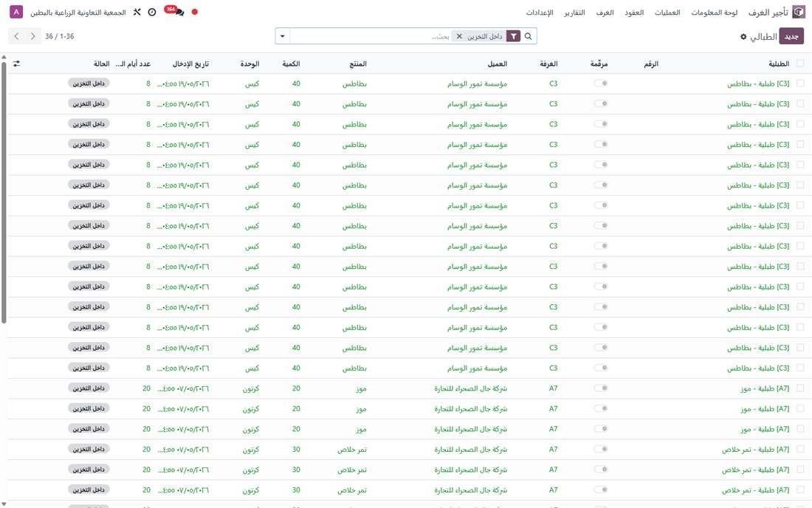Viewport: 812px width, 508px height.
Task: Open the تأجير الغرف app home icon
Action: click(x=799, y=12)
